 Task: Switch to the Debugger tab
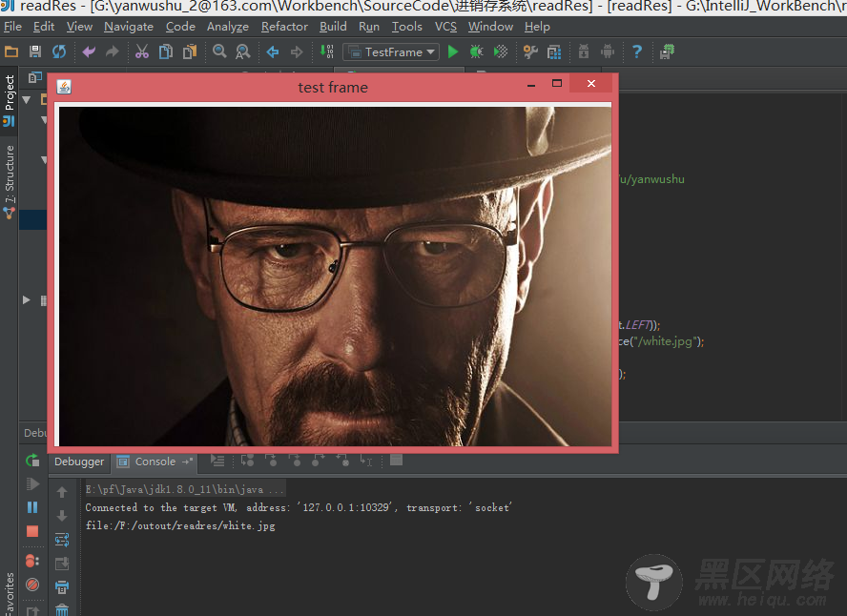pyautogui.click(x=79, y=462)
